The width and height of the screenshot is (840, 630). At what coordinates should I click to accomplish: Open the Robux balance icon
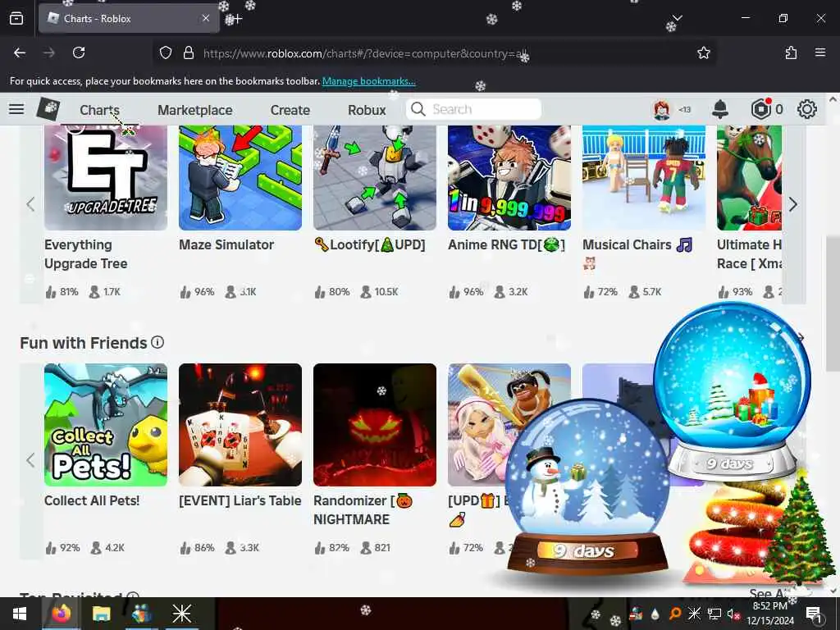[760, 109]
